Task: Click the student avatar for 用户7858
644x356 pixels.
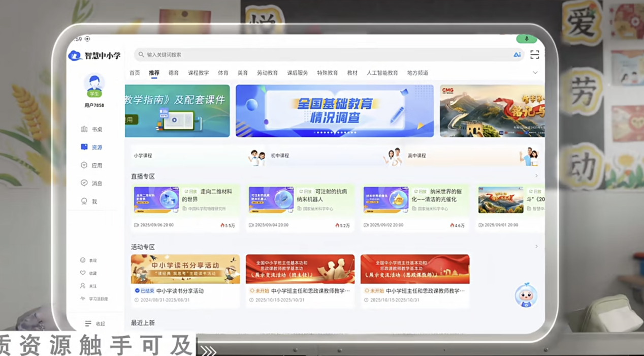Action: [94, 85]
